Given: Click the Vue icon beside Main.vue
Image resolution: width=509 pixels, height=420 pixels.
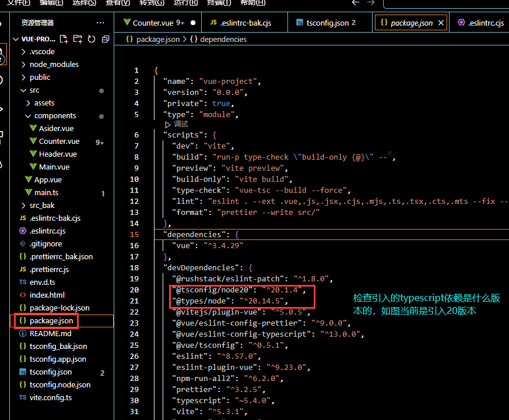Looking at the screenshot, I should [33, 167].
